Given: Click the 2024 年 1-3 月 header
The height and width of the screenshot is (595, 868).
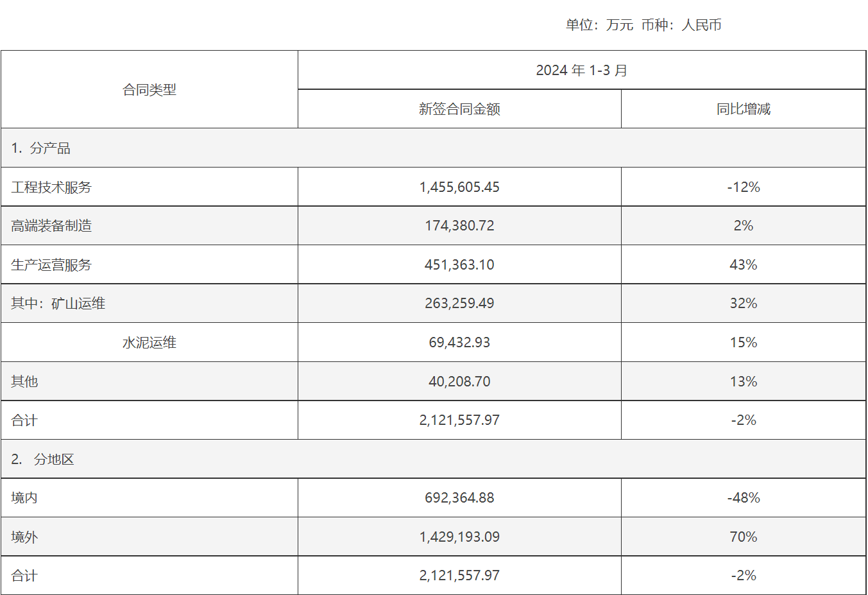Looking at the screenshot, I should point(581,70).
